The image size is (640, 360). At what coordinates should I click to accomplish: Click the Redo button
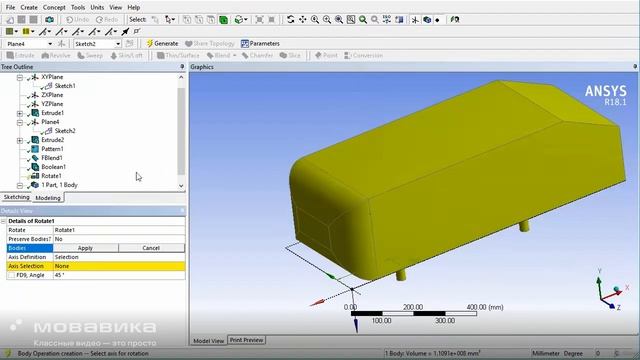click(107, 20)
